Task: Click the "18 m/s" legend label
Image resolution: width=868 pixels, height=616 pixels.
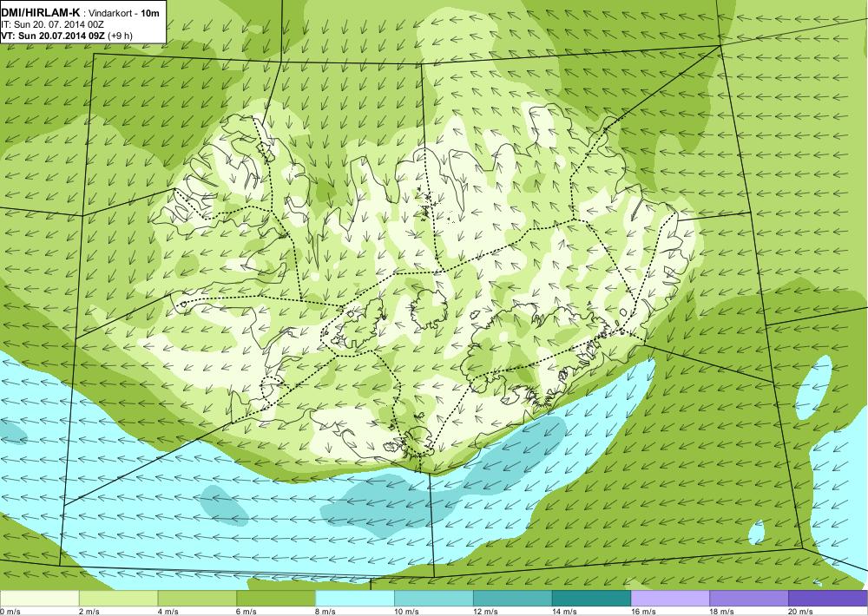Action: [x=722, y=612]
